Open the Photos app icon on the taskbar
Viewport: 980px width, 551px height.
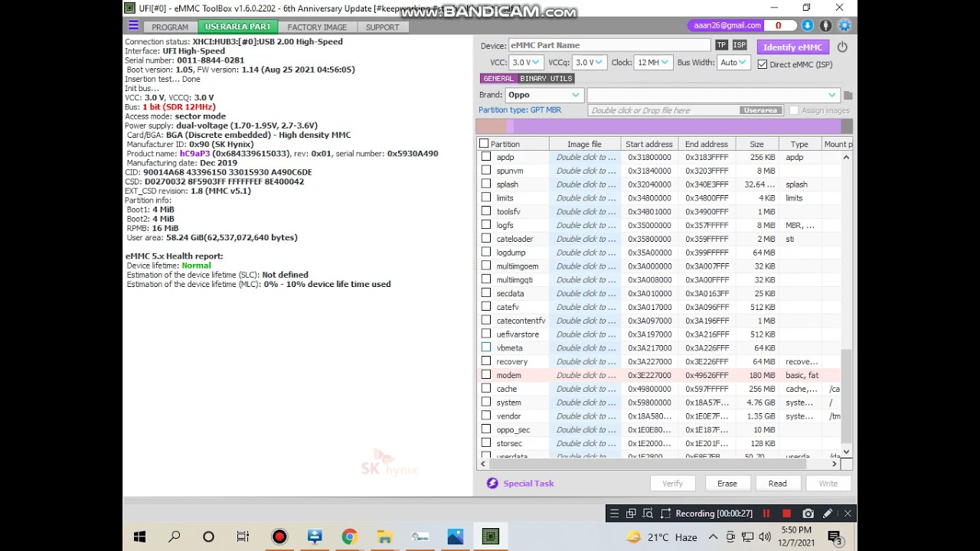pos(456,536)
